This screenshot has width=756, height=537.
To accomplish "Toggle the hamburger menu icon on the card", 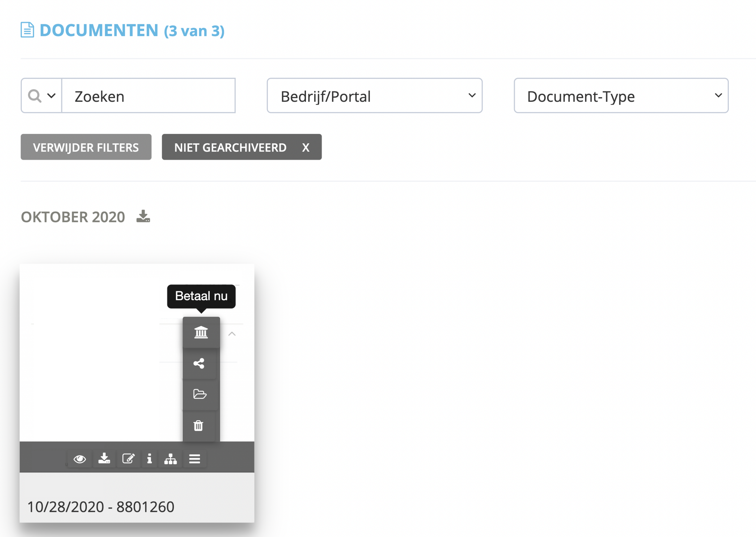I will [195, 459].
